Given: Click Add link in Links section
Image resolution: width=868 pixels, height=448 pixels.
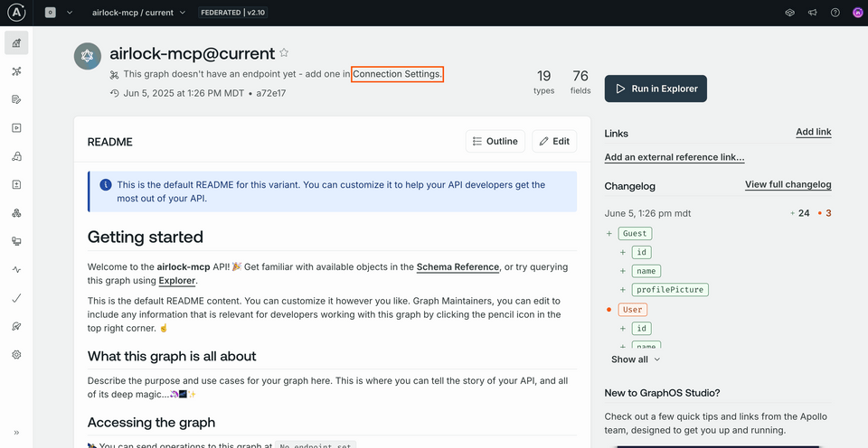Looking at the screenshot, I should (x=813, y=132).
